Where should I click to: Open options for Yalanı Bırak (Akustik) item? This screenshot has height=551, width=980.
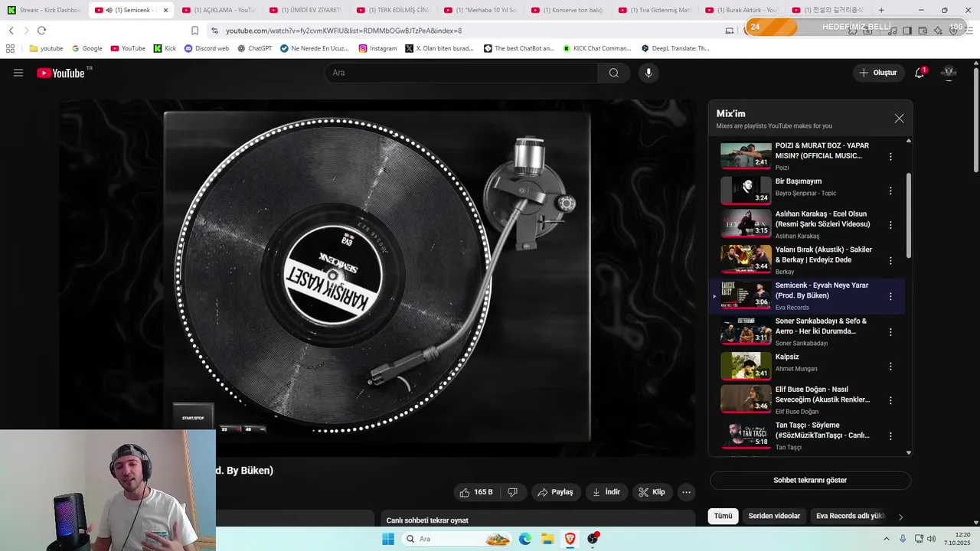(890, 260)
